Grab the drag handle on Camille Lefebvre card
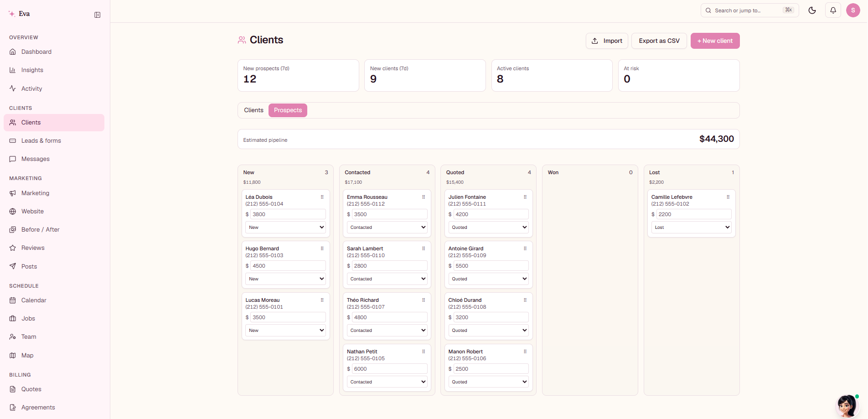This screenshot has height=419, width=868. (728, 197)
